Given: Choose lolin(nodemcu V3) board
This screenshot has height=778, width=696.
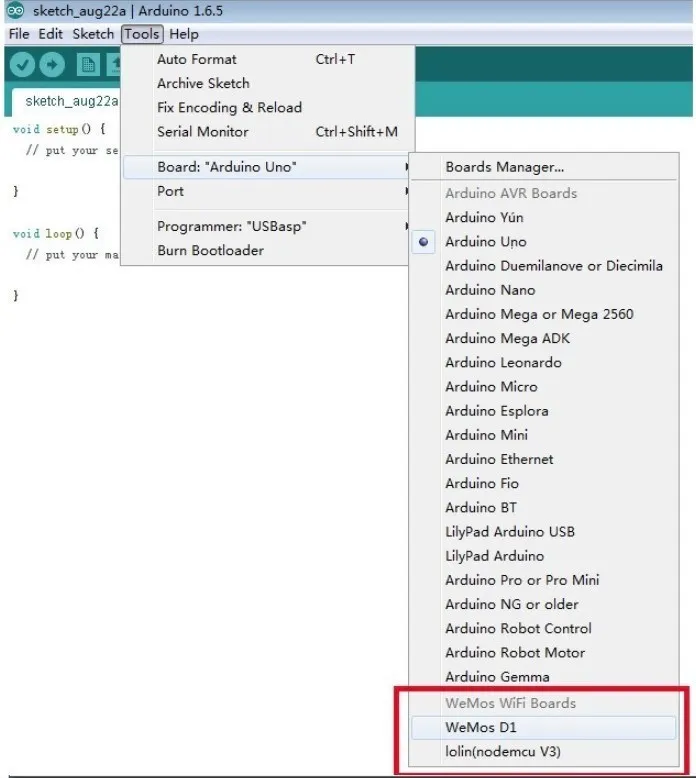Looking at the screenshot, I should click(x=543, y=752).
